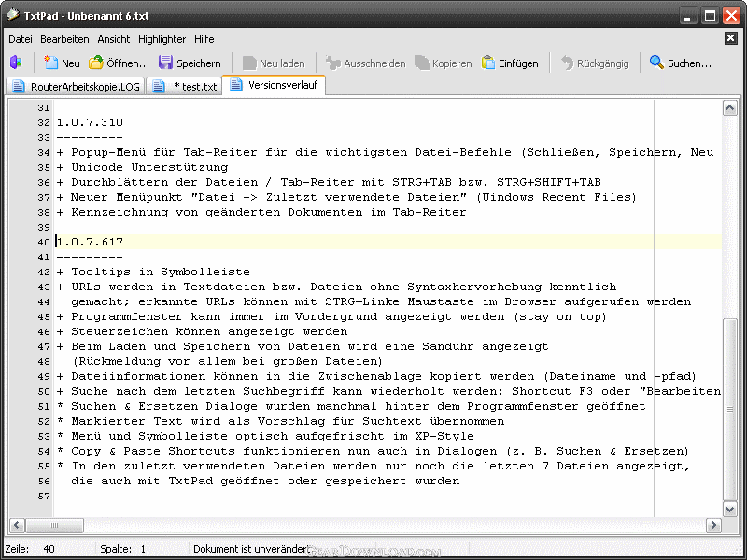Open the Highlighter menu
The width and height of the screenshot is (747, 560).
[162, 39]
